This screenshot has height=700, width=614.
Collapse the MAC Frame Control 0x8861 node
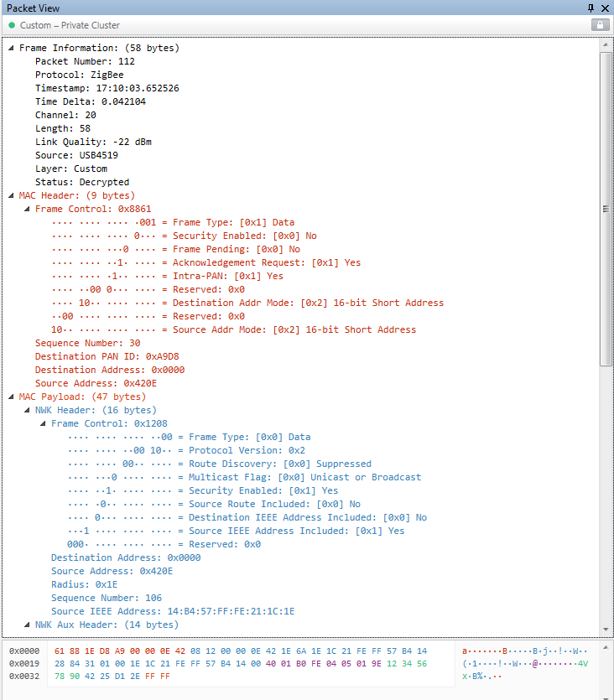[26, 210]
